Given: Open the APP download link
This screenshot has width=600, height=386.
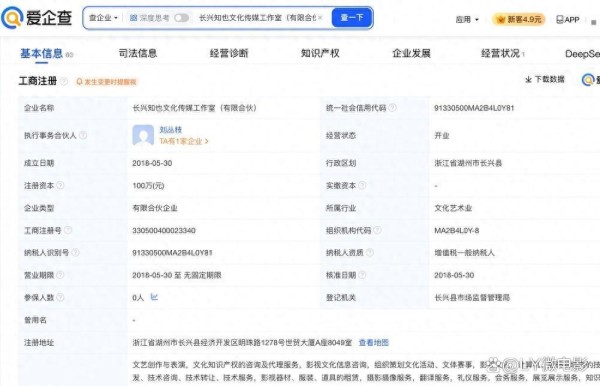Looking at the screenshot, I should coord(567,19).
